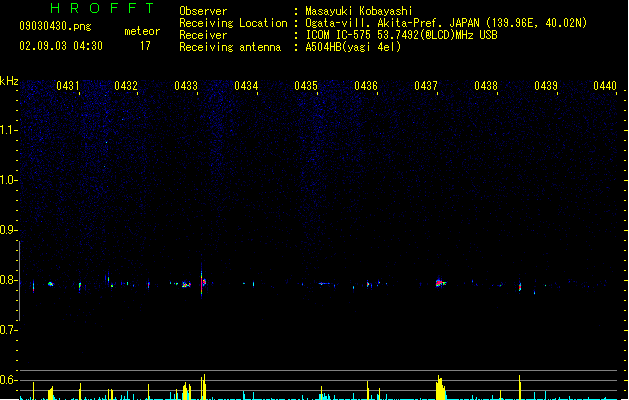Image resolution: width=629 pixels, height=400 pixels.
Task: Click the 0432 time marker
Action: point(126,86)
